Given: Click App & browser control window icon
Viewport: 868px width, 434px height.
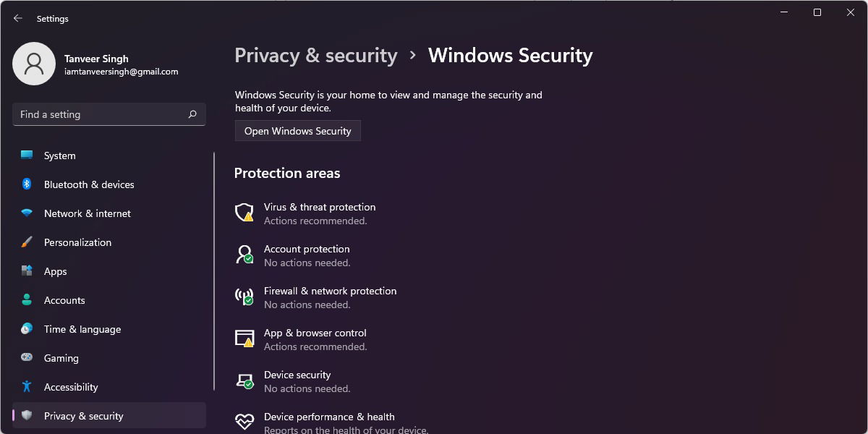Looking at the screenshot, I should click(x=244, y=339).
